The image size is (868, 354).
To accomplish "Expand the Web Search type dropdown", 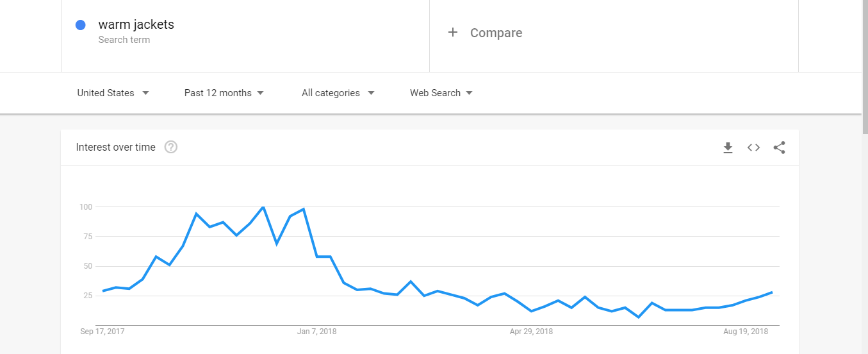I will point(441,93).
